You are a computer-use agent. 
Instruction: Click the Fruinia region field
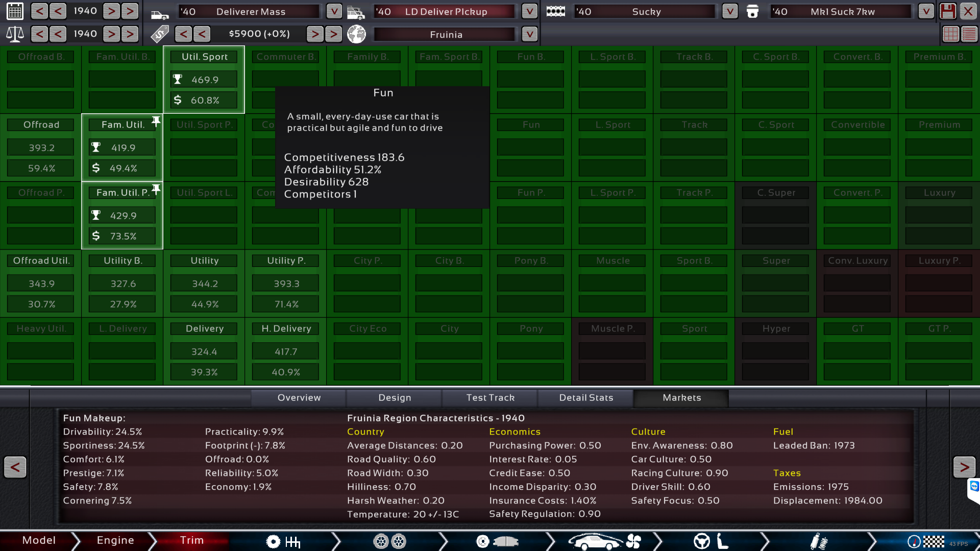click(446, 34)
